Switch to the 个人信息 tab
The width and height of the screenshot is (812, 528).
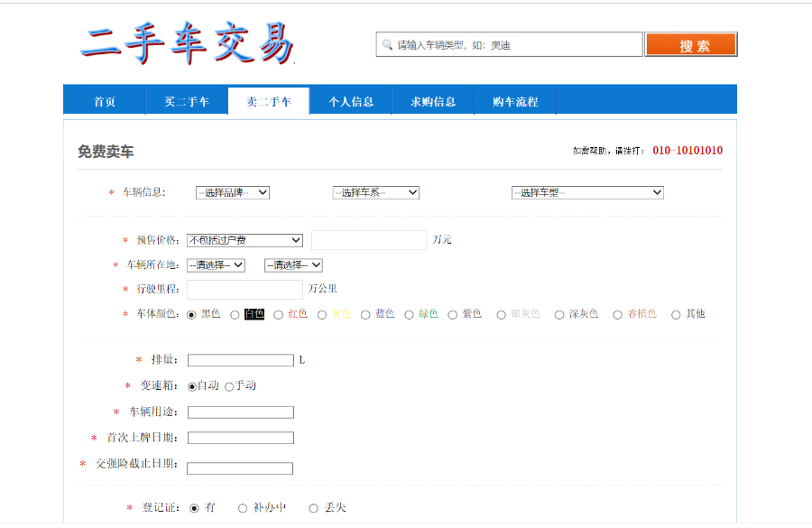[351, 101]
